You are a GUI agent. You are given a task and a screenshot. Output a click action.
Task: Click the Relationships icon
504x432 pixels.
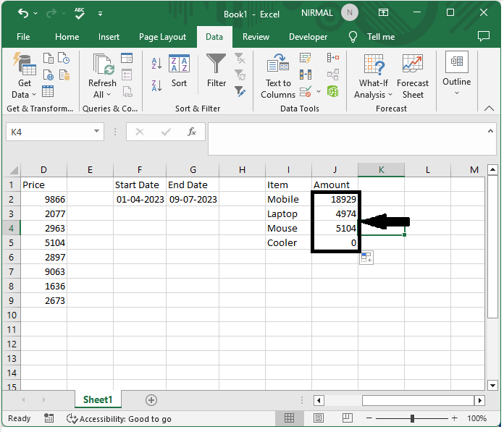coord(333,75)
